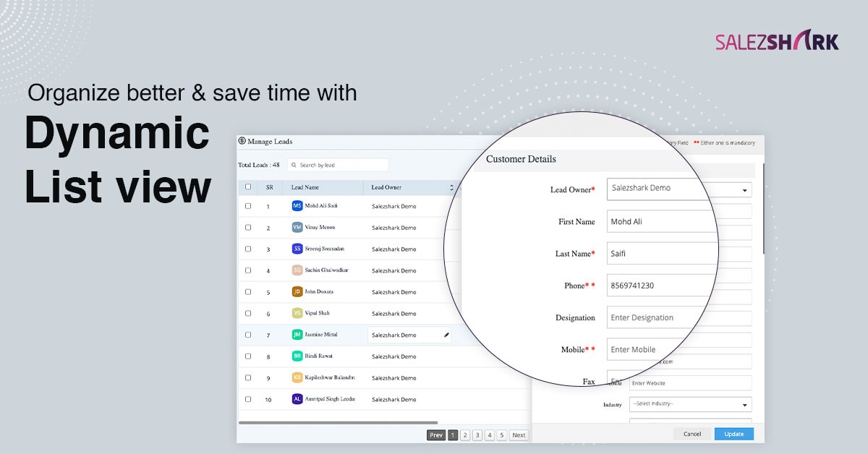Check the box for row 6 Vipul Shah
This screenshot has height=454, width=868.
(248, 313)
